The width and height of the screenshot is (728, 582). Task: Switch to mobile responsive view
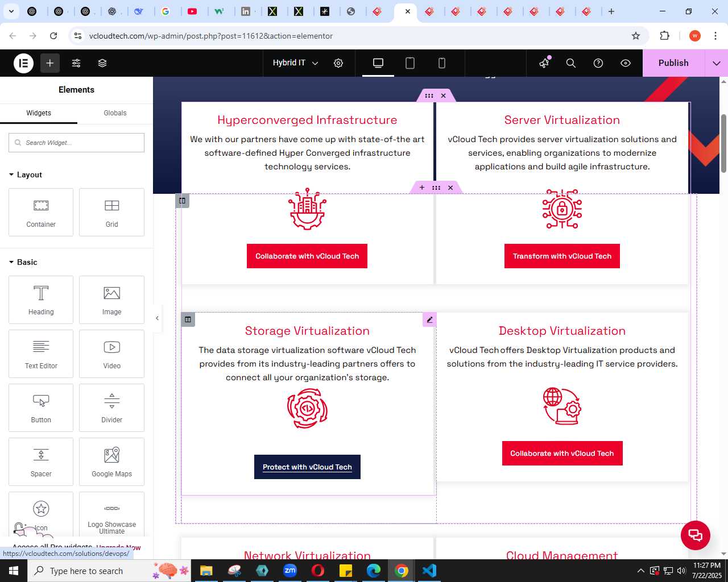pyautogui.click(x=442, y=63)
